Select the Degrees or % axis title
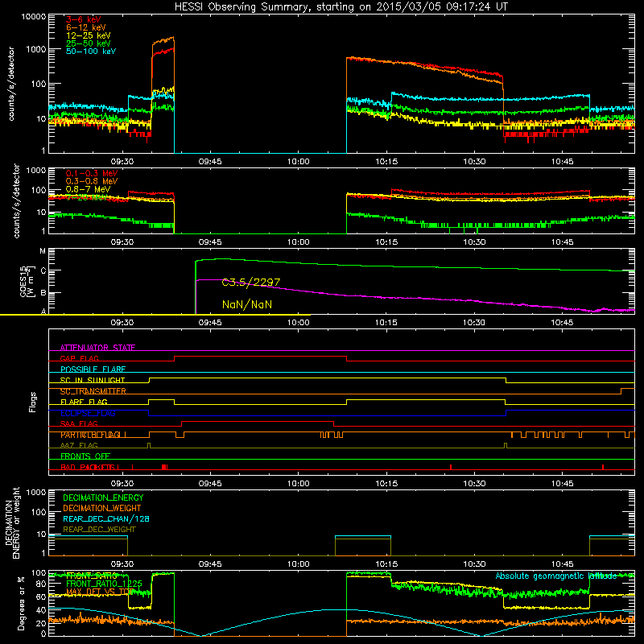 coord(20,603)
